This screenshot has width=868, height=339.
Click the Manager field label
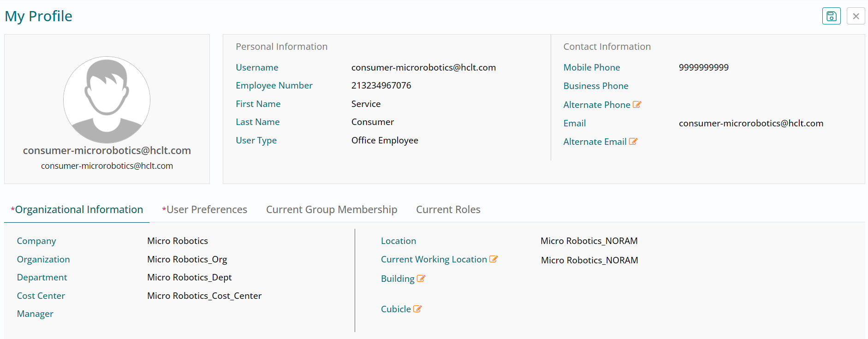coord(35,314)
